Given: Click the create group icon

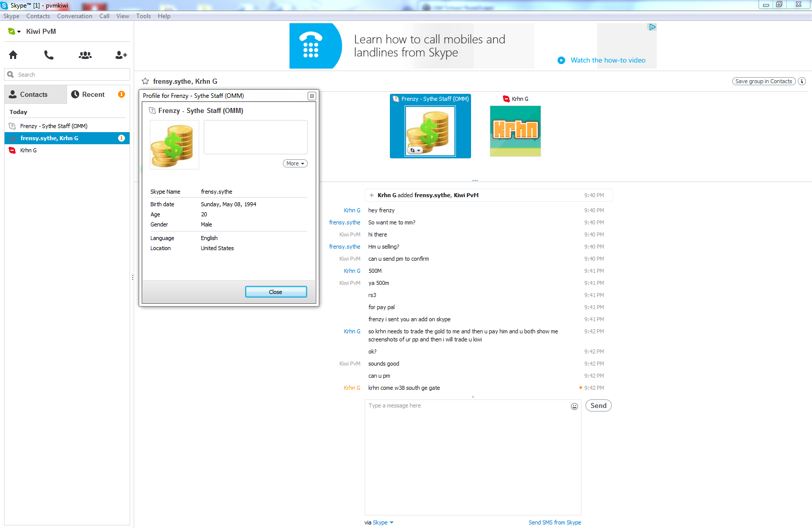Looking at the screenshot, I should [x=85, y=55].
